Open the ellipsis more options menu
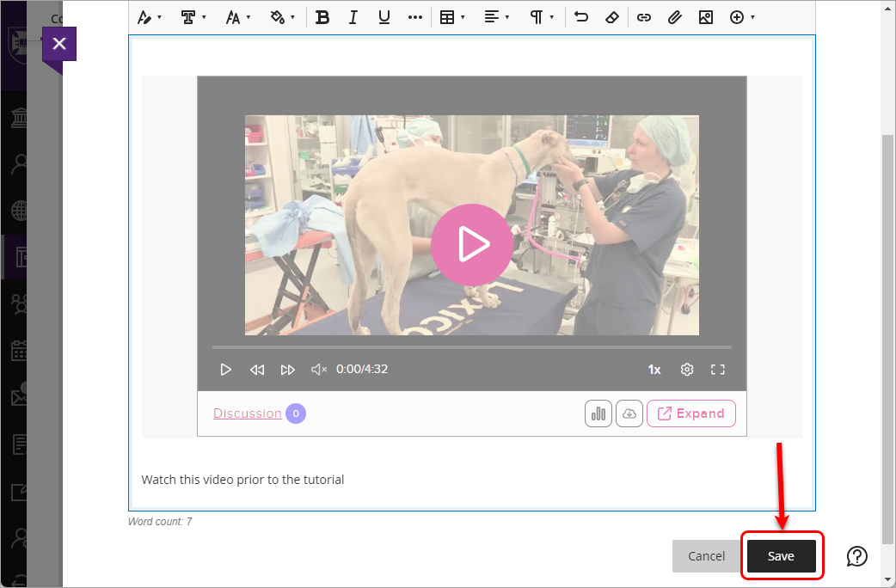Viewport: 896px width, 588px height. [415, 17]
